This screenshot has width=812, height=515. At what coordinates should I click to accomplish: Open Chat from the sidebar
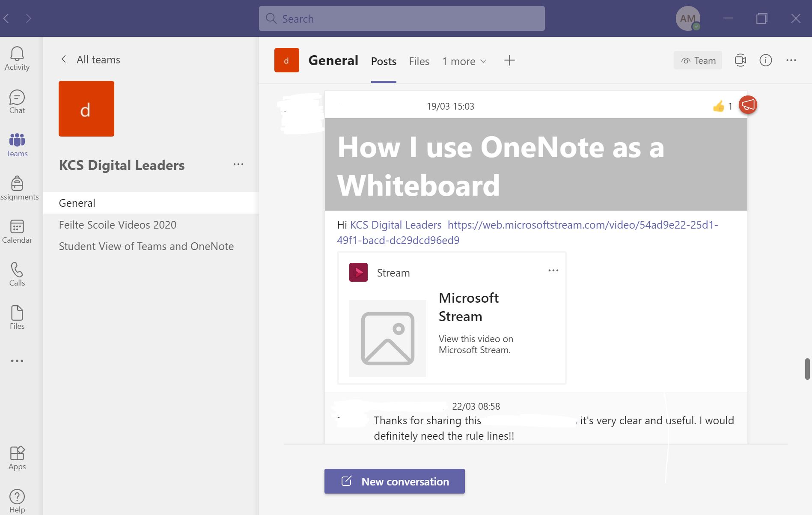tap(17, 102)
